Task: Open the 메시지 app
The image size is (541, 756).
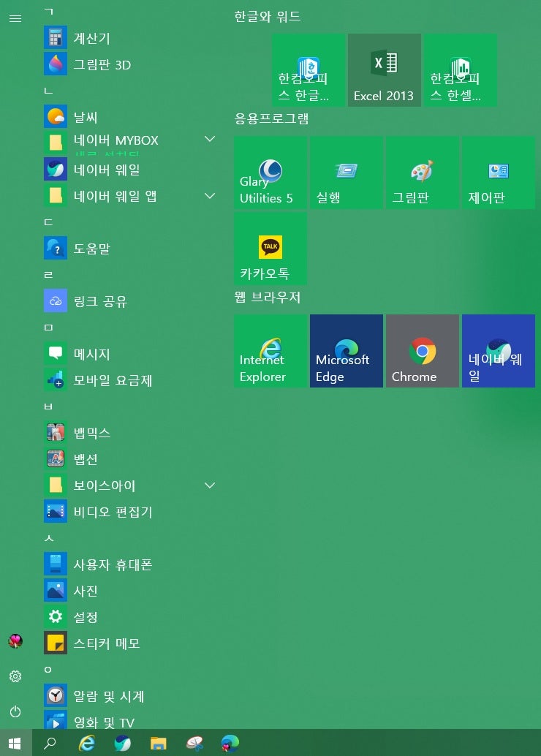Action: coord(129,354)
